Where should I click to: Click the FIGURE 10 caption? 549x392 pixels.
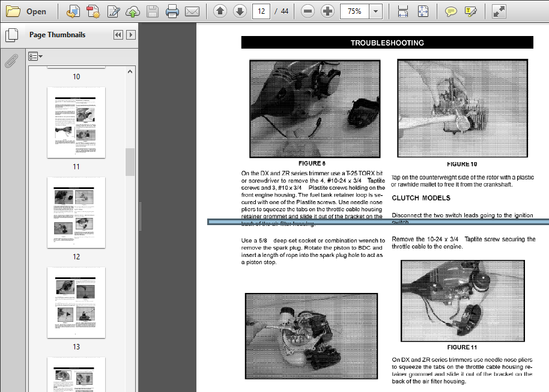[x=462, y=164]
